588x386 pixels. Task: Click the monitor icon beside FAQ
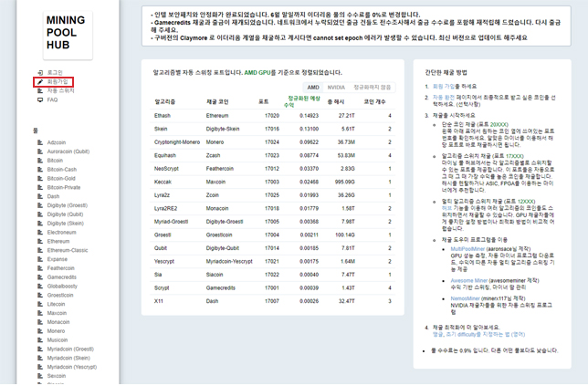click(x=40, y=99)
